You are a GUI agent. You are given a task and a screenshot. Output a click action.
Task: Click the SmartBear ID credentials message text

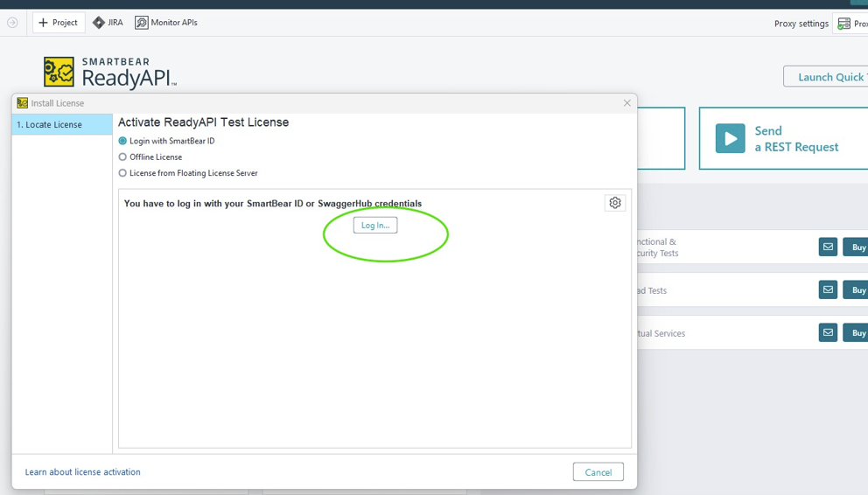click(273, 204)
